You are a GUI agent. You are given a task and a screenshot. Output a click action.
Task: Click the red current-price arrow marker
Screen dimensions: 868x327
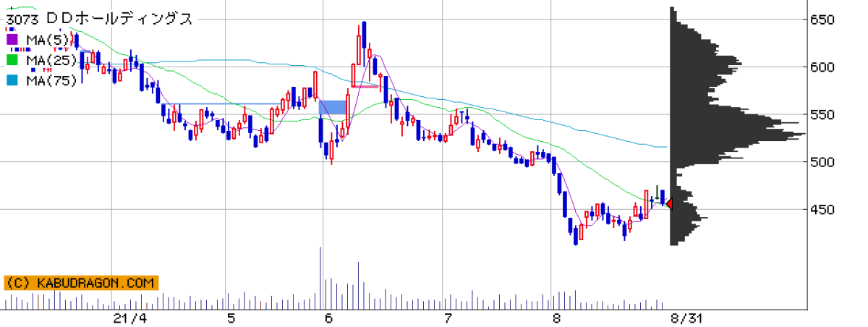[x=668, y=205]
